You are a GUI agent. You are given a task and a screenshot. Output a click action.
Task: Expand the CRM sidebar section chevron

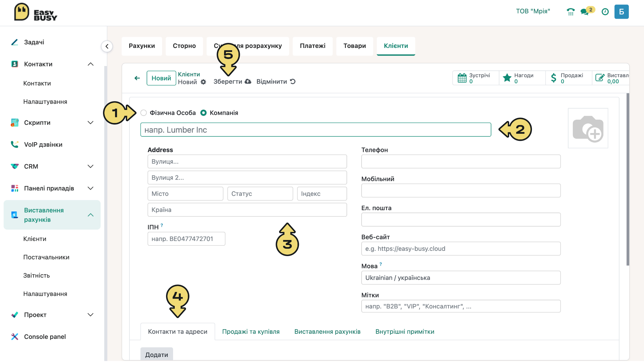click(91, 166)
